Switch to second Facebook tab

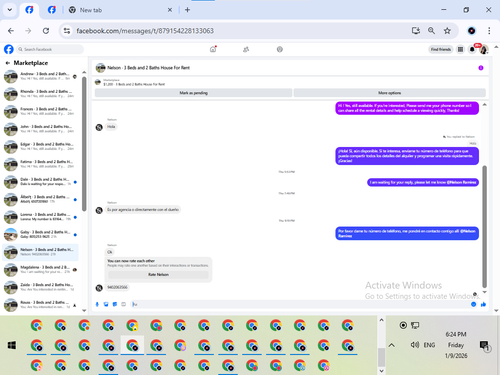52,10
